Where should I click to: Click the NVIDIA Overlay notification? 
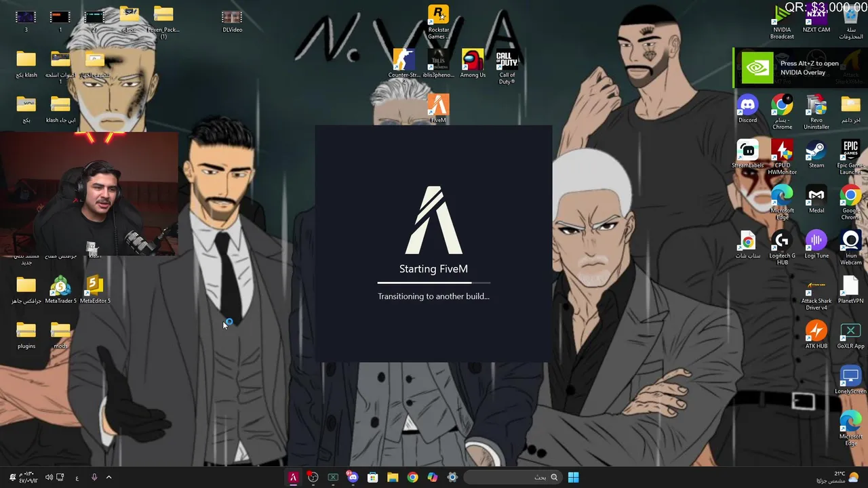[x=800, y=68]
